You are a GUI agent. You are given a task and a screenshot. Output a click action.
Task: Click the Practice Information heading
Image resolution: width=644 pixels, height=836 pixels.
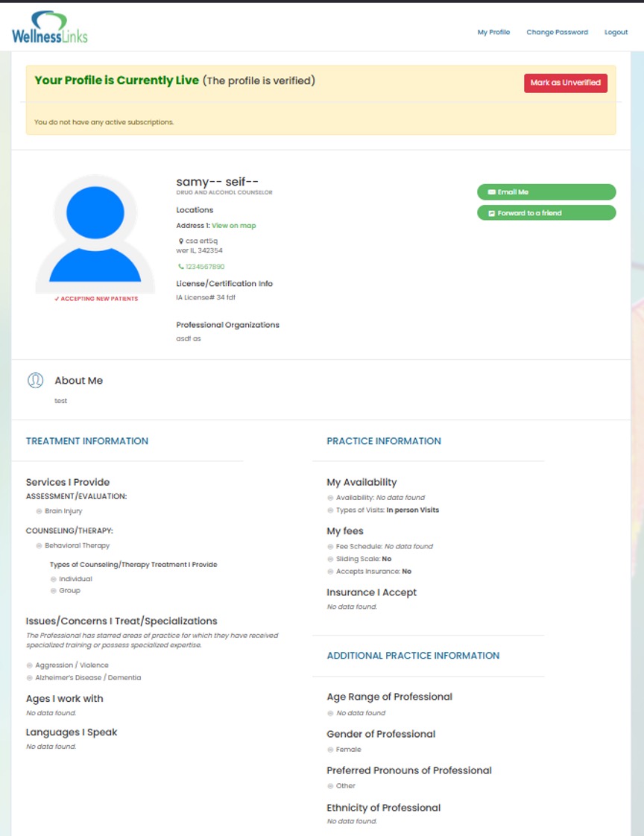click(383, 441)
